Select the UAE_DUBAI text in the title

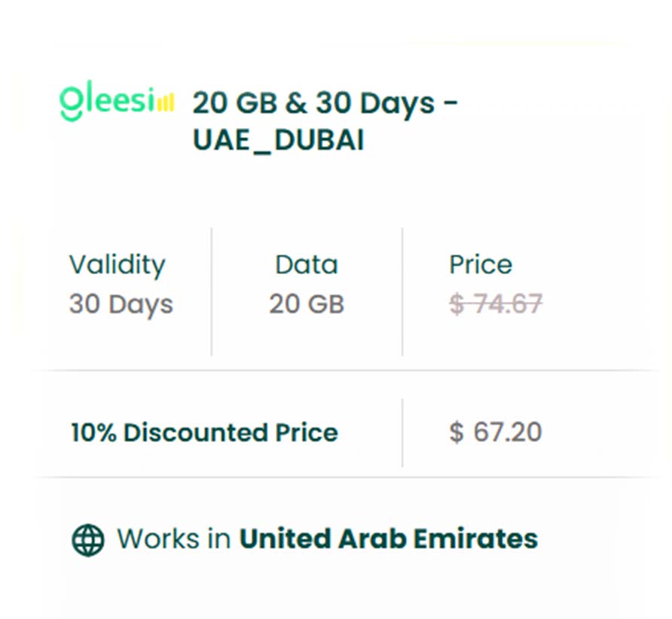pos(278,141)
